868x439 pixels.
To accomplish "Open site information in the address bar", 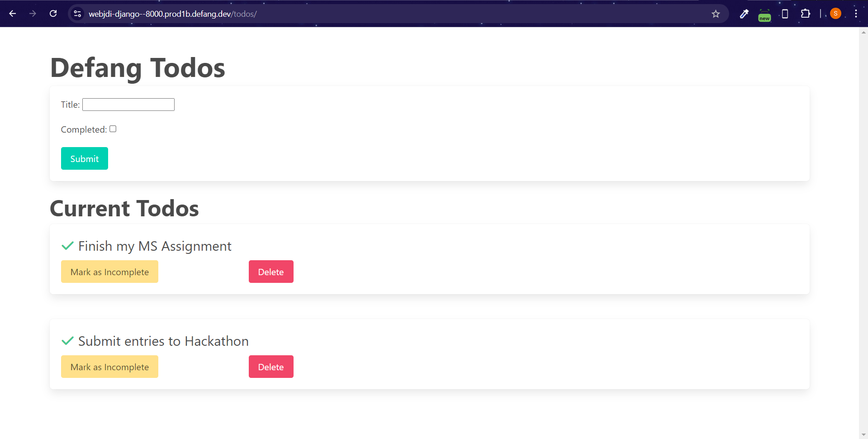I will pyautogui.click(x=77, y=14).
